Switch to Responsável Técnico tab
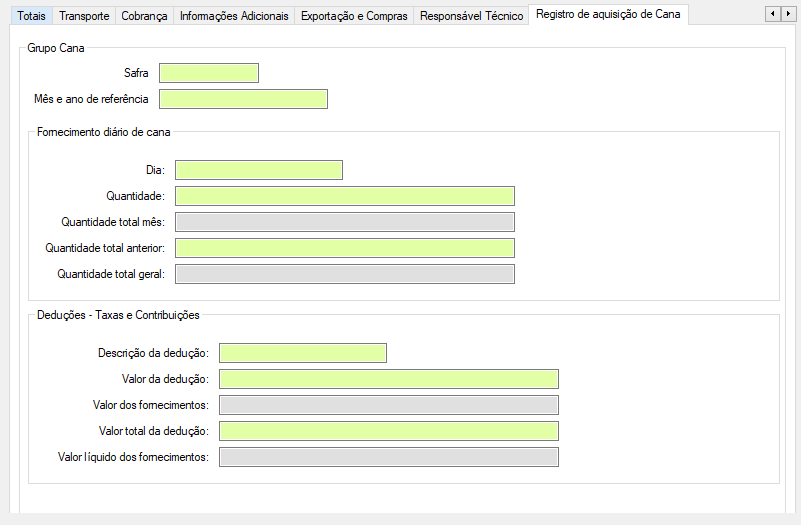This screenshot has height=525, width=801. pyautogui.click(x=471, y=16)
